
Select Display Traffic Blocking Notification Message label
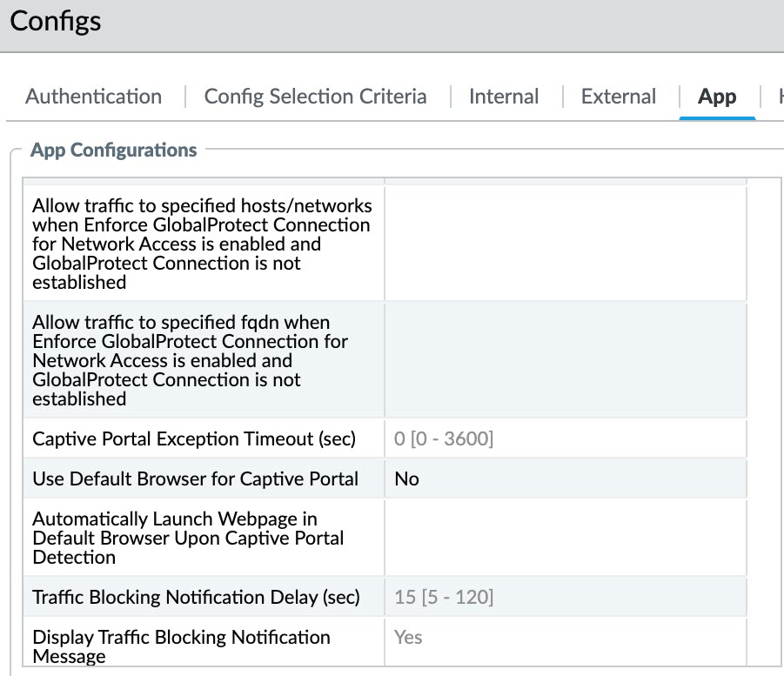tap(181, 646)
